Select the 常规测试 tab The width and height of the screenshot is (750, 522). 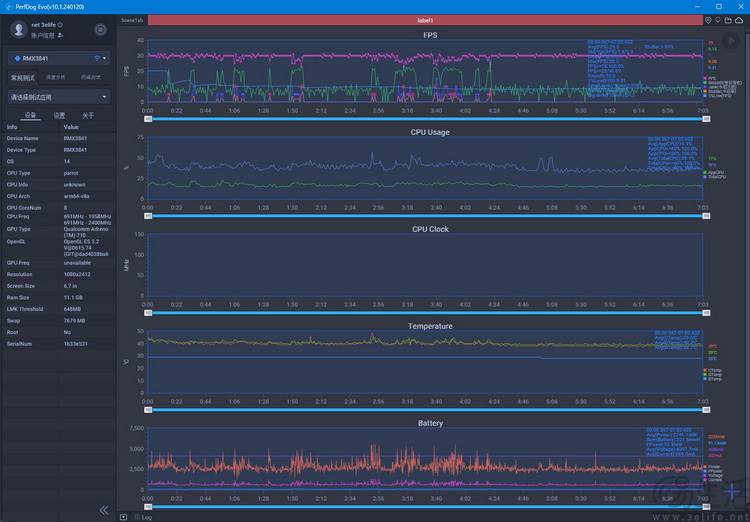23,78
